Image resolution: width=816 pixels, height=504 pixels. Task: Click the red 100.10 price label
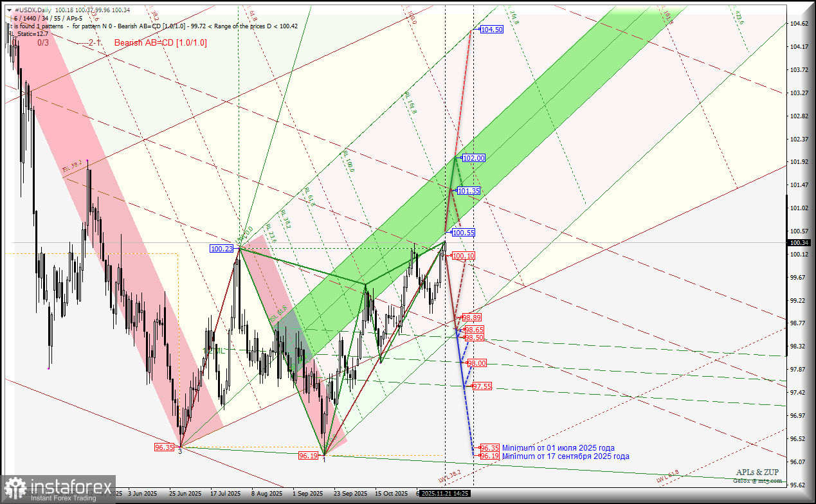click(x=464, y=256)
